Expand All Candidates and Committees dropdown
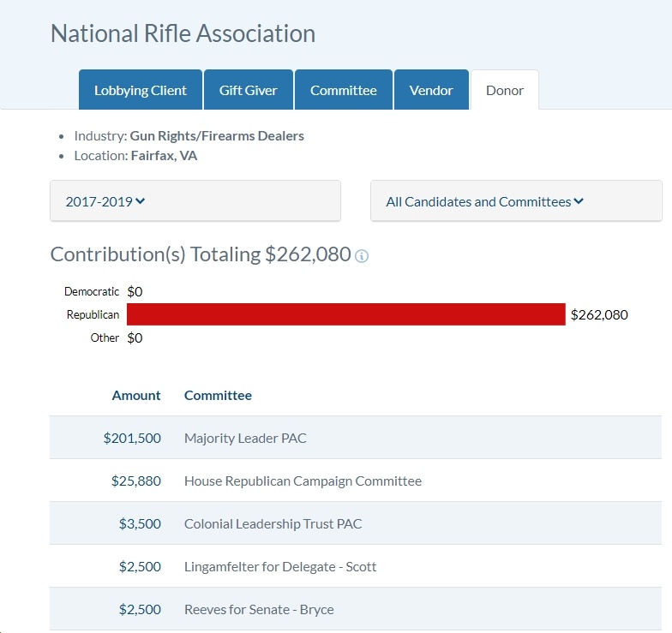Screen dimensions: 672x633 (x=516, y=200)
